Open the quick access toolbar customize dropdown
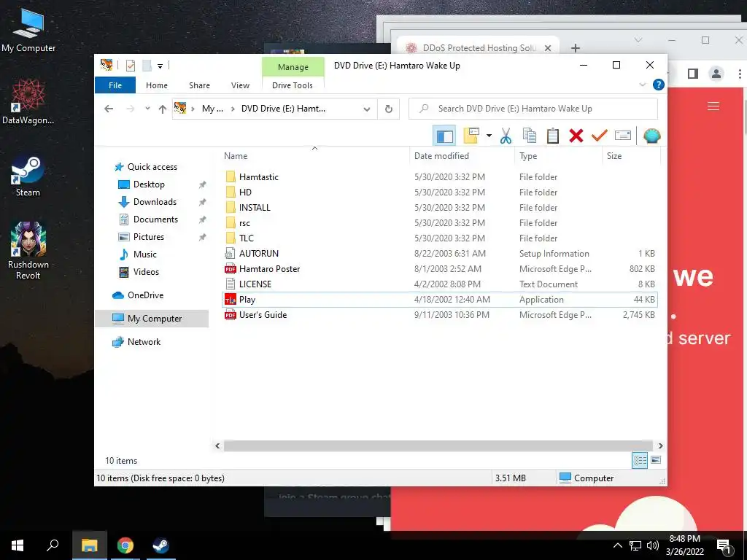Screen dimensions: 747x560 [x=160, y=66]
